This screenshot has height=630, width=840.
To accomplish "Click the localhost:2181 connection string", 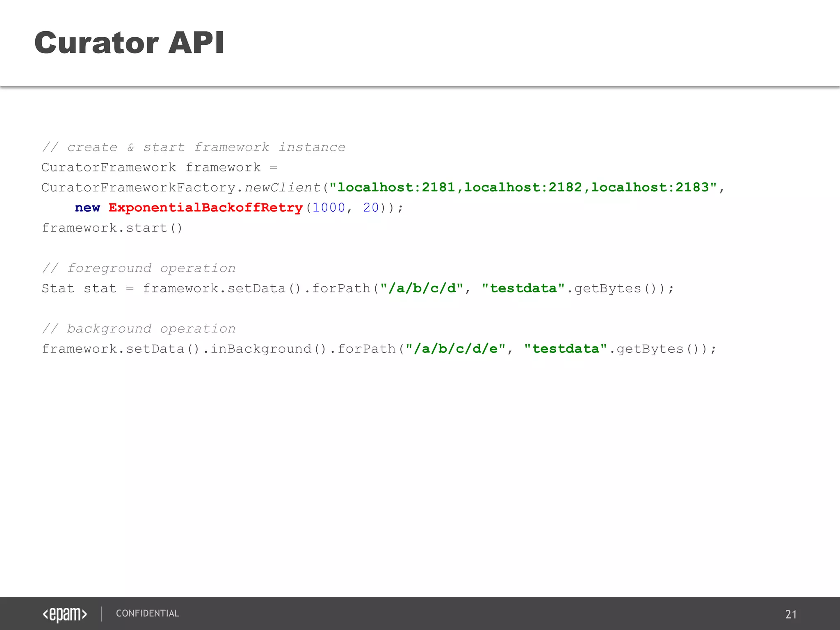I will [x=523, y=187].
